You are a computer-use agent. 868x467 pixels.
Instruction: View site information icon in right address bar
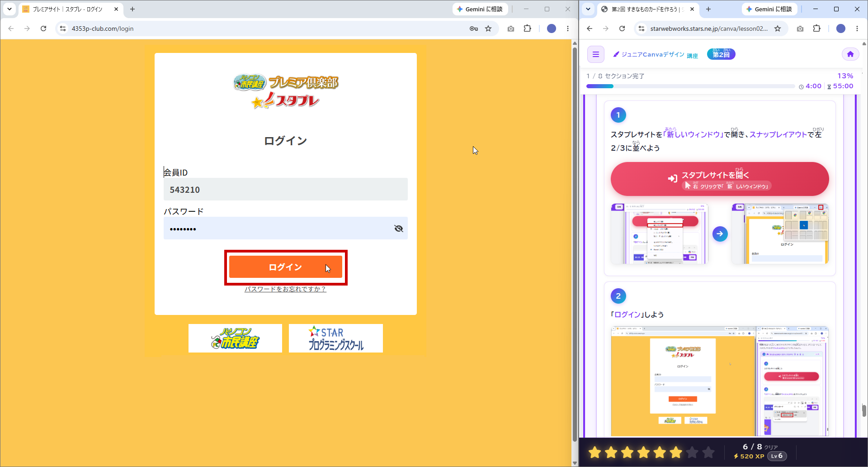(642, 29)
